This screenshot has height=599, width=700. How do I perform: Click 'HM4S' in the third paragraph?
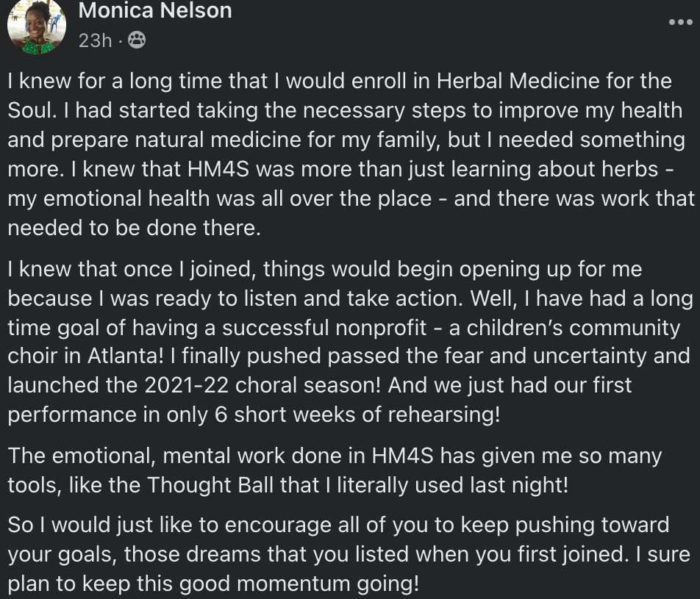[402, 456]
